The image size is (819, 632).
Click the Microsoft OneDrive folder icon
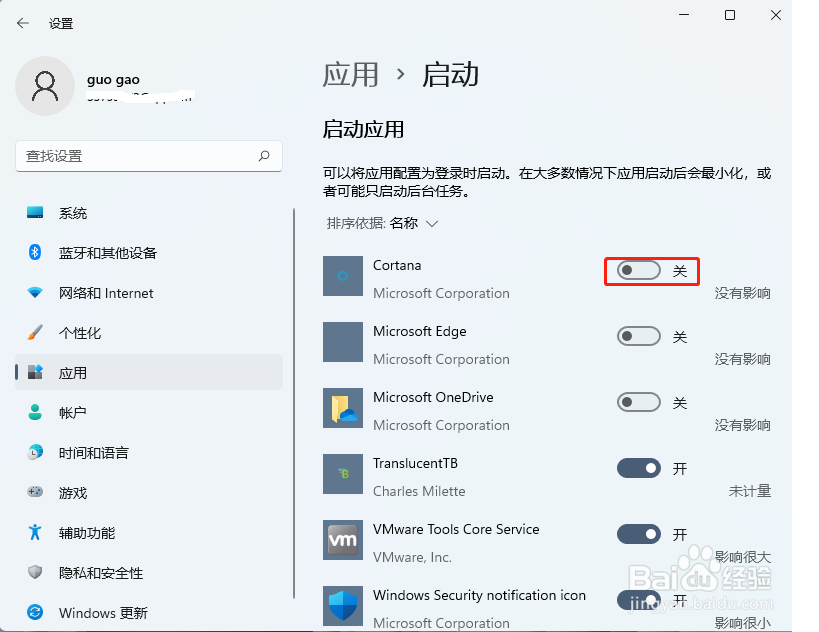[343, 408]
